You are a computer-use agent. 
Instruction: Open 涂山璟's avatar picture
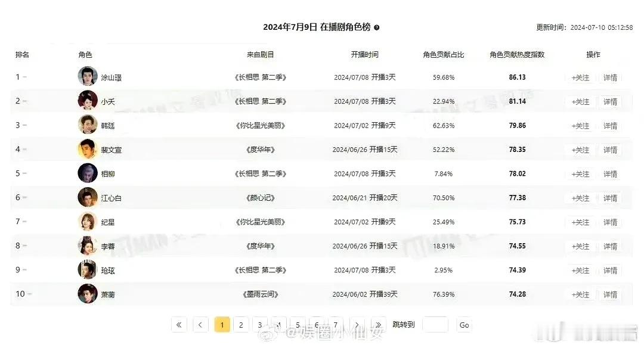(88, 77)
